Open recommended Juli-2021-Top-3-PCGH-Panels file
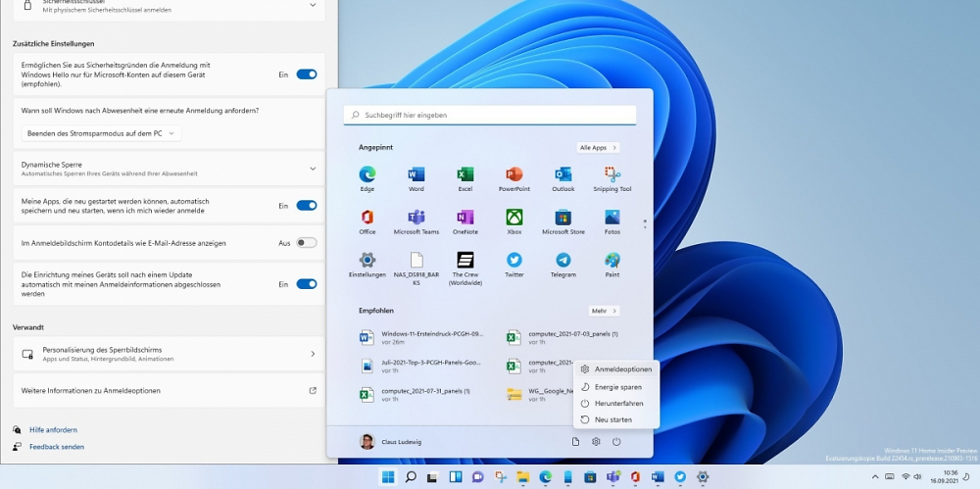 click(421, 366)
